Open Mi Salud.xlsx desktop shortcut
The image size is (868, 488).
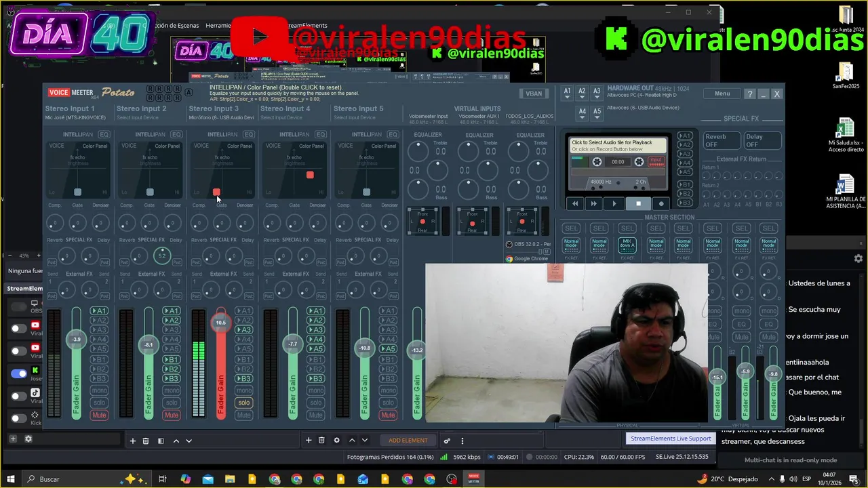pyautogui.click(x=846, y=136)
